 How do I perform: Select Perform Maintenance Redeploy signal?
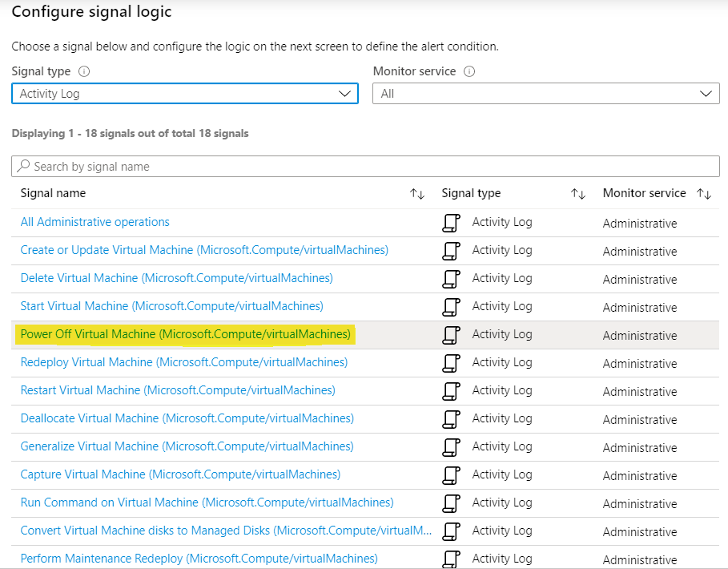tap(199, 559)
